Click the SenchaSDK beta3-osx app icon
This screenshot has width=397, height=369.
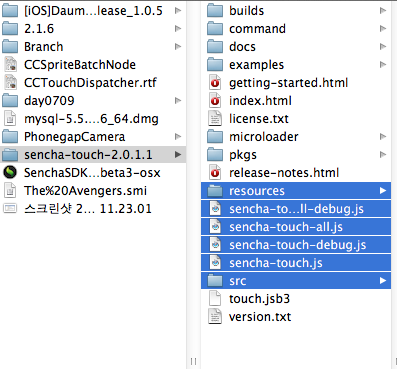[x=10, y=172]
